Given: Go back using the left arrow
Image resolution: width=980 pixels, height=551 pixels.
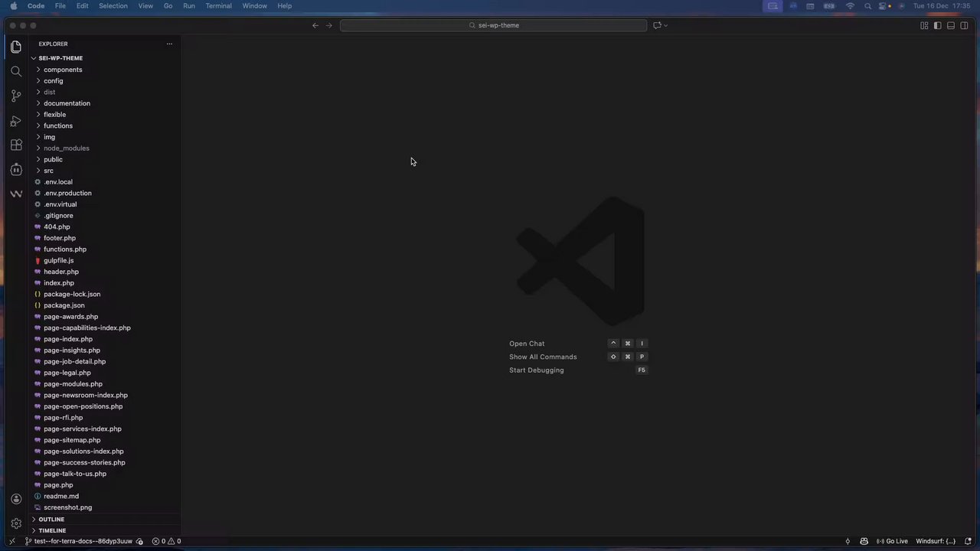Looking at the screenshot, I should 315,25.
